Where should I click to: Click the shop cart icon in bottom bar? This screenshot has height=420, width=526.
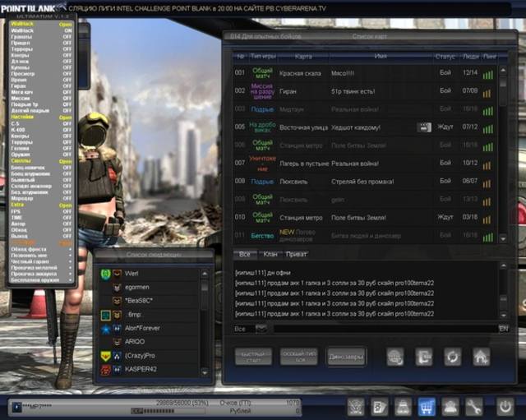pyautogui.click(x=427, y=406)
